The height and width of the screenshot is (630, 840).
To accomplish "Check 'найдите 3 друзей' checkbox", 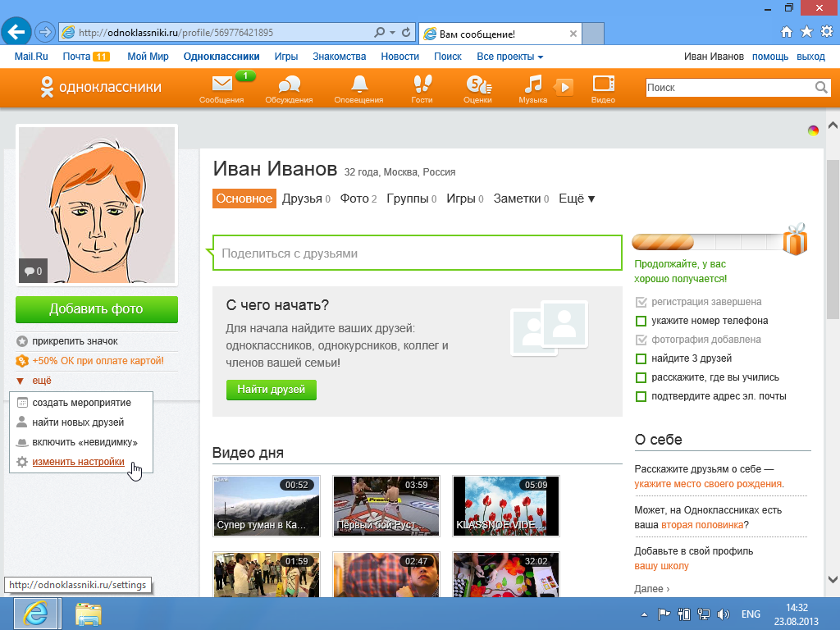I will (x=641, y=358).
